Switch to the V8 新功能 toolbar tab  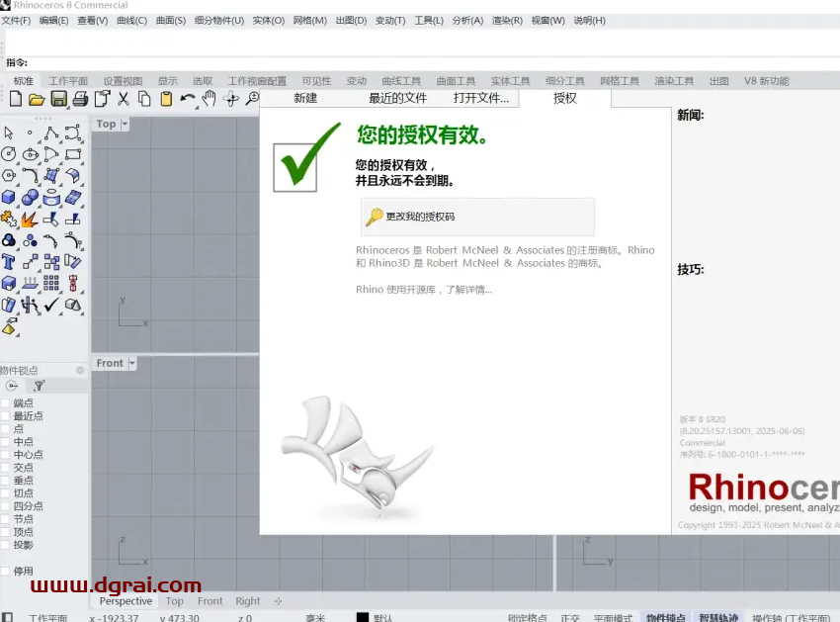point(766,81)
